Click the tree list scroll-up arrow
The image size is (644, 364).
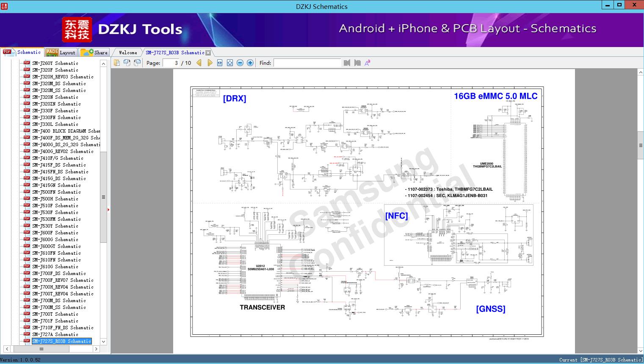coord(103,63)
